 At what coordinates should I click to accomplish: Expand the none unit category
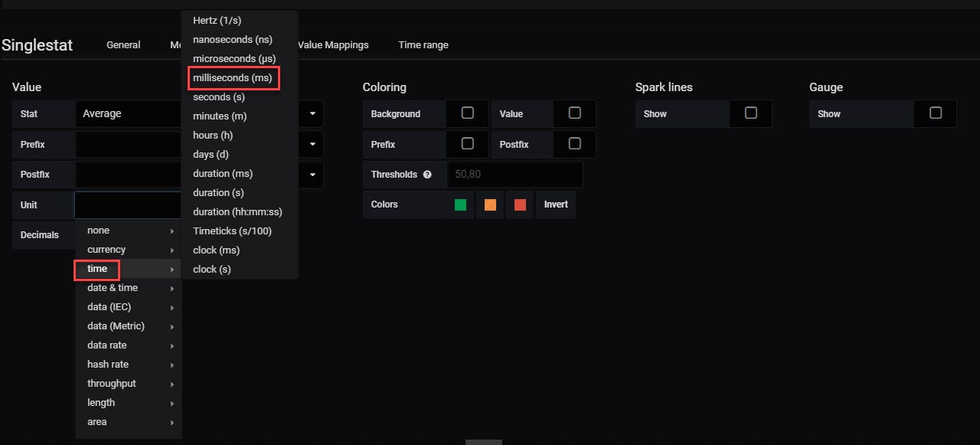(128, 231)
